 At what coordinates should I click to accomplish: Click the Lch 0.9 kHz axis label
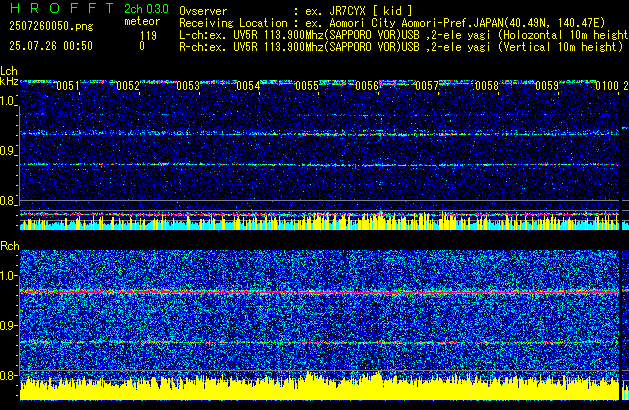click(8, 151)
